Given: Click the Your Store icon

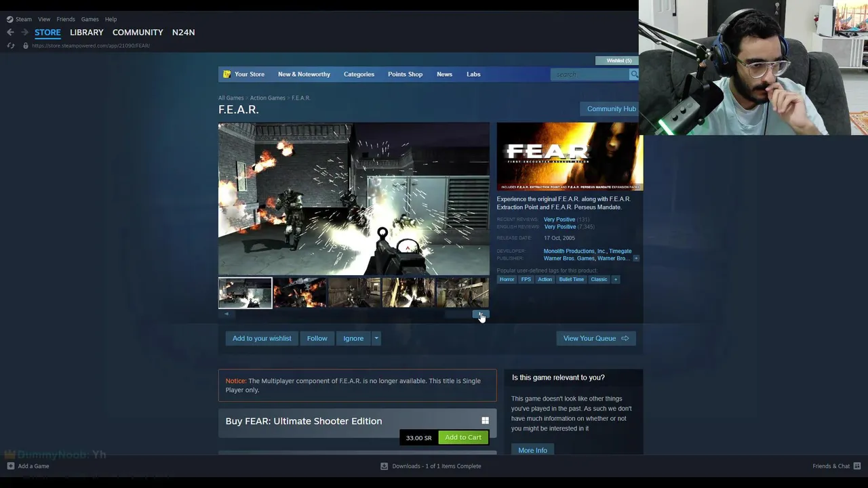Looking at the screenshot, I should (227, 74).
